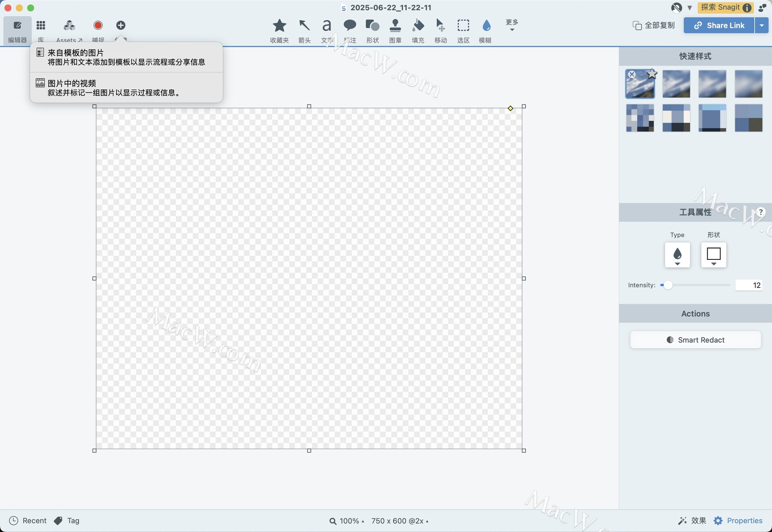Click the muted notifications icon in title bar
772x532 pixels.
pyautogui.click(x=676, y=8)
